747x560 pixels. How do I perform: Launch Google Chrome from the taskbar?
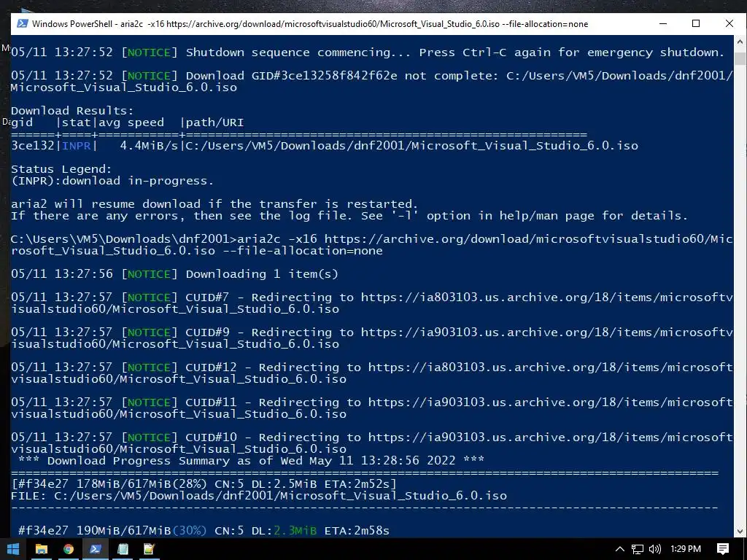pyautogui.click(x=69, y=549)
